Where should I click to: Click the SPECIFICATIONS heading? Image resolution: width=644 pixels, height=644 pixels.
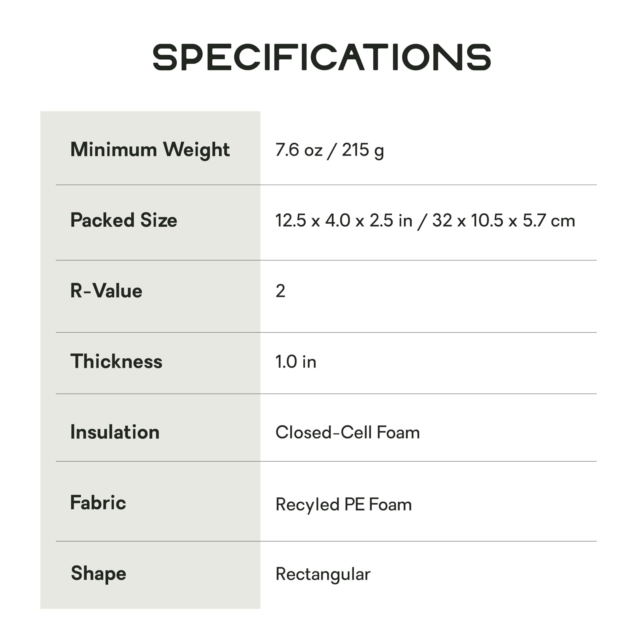tap(322, 57)
